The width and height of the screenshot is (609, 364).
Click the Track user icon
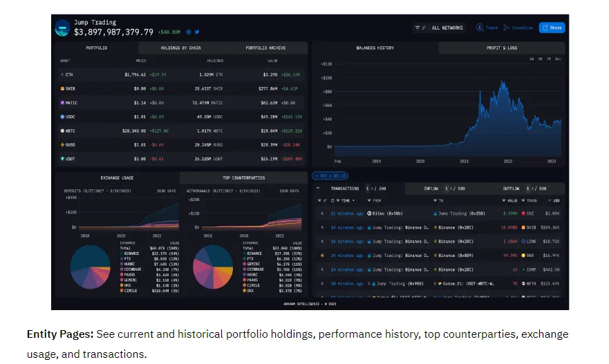(x=480, y=28)
